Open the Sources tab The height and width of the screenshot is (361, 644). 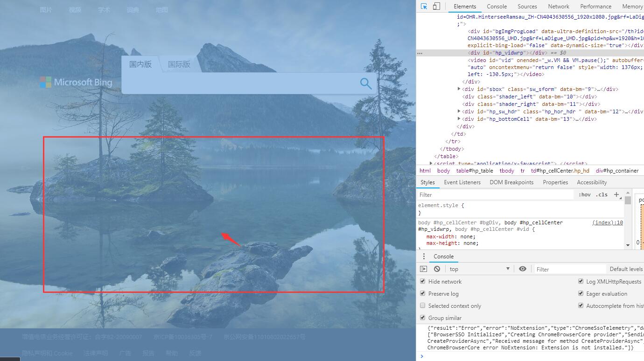pos(527,7)
